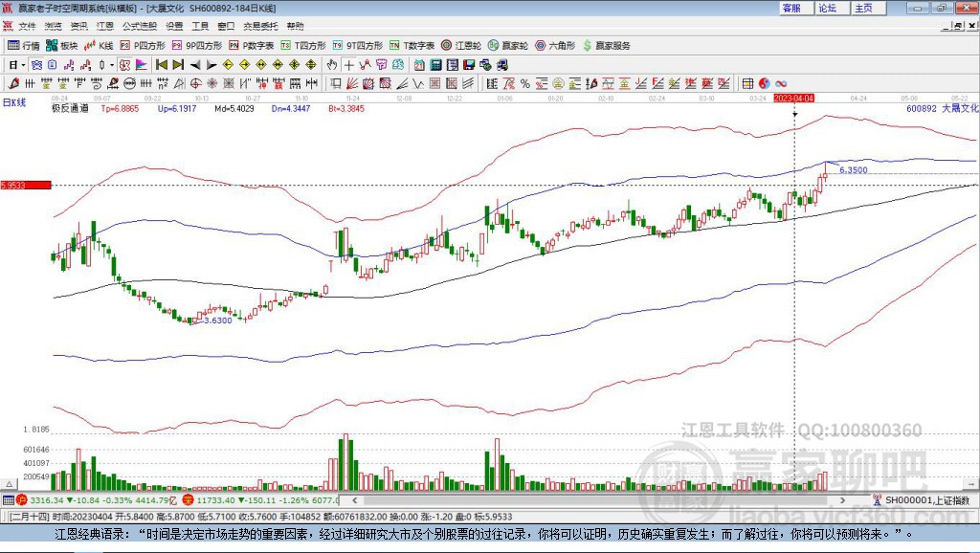Click the Md=5.4029 indicator value
This screenshot has height=553, width=980.
[x=234, y=108]
